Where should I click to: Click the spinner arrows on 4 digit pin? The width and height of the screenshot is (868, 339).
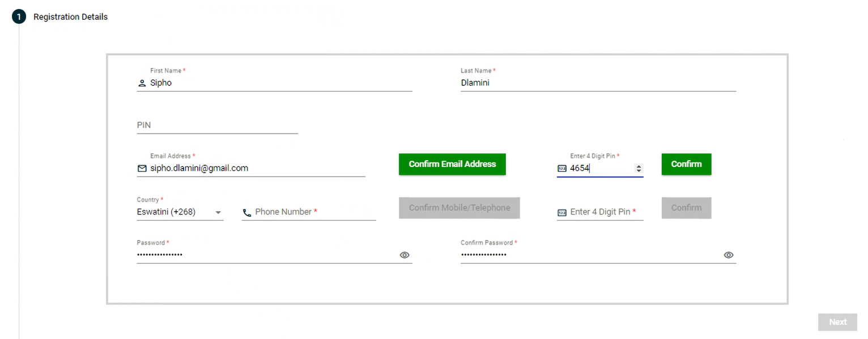click(639, 169)
